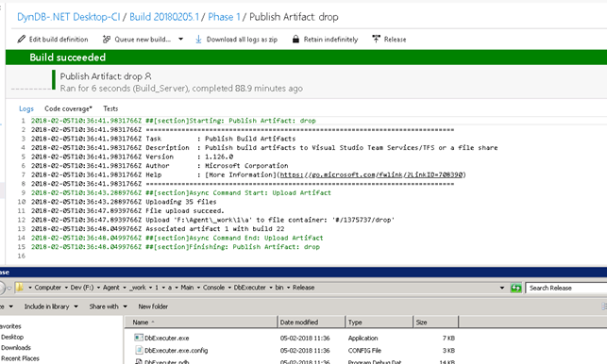Screen dimensions: 607x364
Task: Click the Release deploy icon
Action: [x=376, y=39]
